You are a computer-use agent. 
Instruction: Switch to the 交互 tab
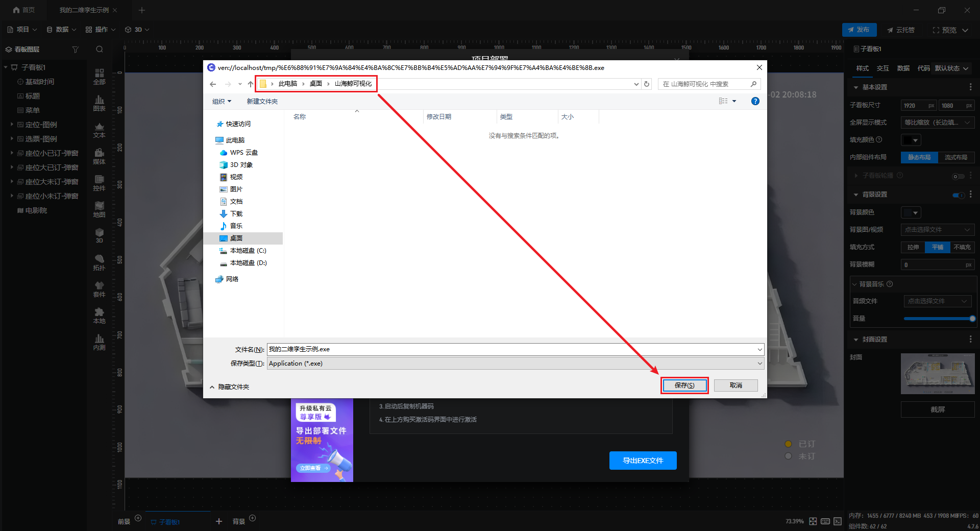(883, 68)
